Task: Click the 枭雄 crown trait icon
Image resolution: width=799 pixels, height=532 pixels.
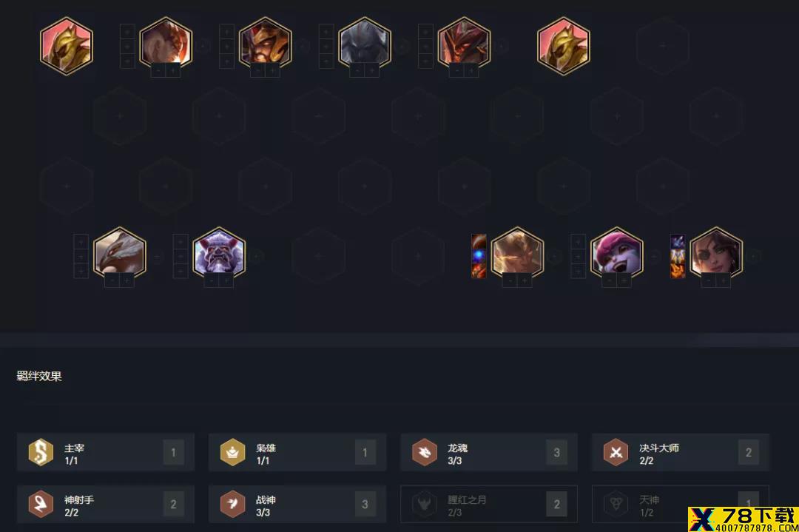Action: tap(232, 452)
